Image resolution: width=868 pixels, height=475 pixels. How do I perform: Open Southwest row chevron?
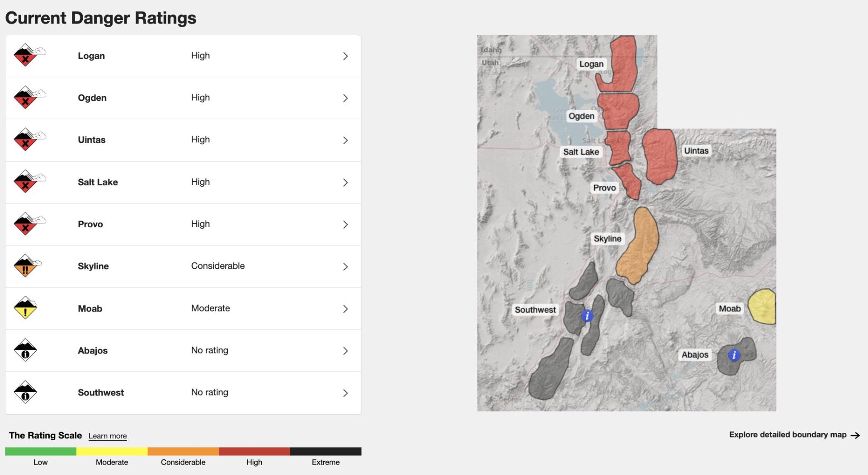pos(345,393)
